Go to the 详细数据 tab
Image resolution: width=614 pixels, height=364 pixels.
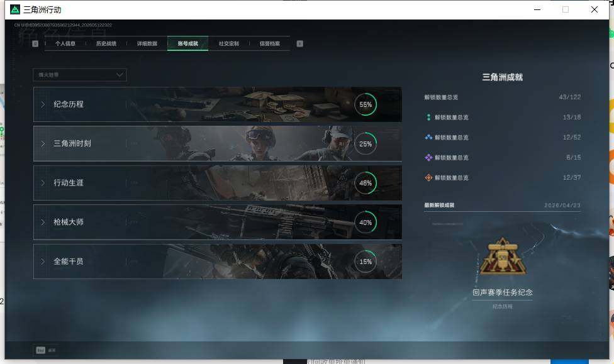point(147,43)
